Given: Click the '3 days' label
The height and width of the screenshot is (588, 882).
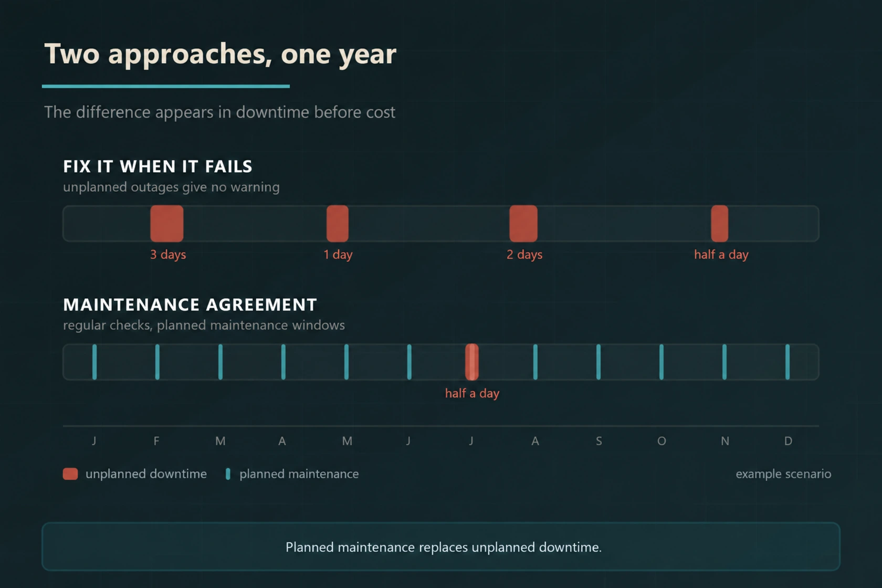Looking at the screenshot, I should [168, 255].
